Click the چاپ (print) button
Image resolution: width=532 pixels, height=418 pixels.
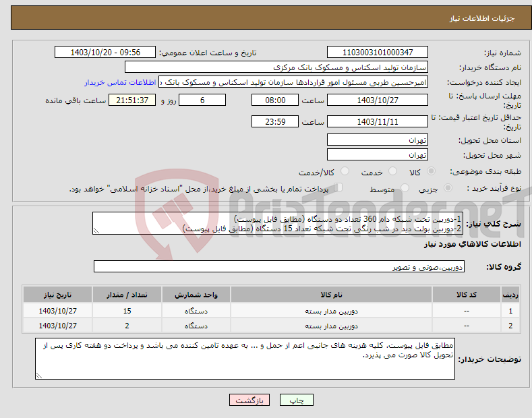click(296, 400)
